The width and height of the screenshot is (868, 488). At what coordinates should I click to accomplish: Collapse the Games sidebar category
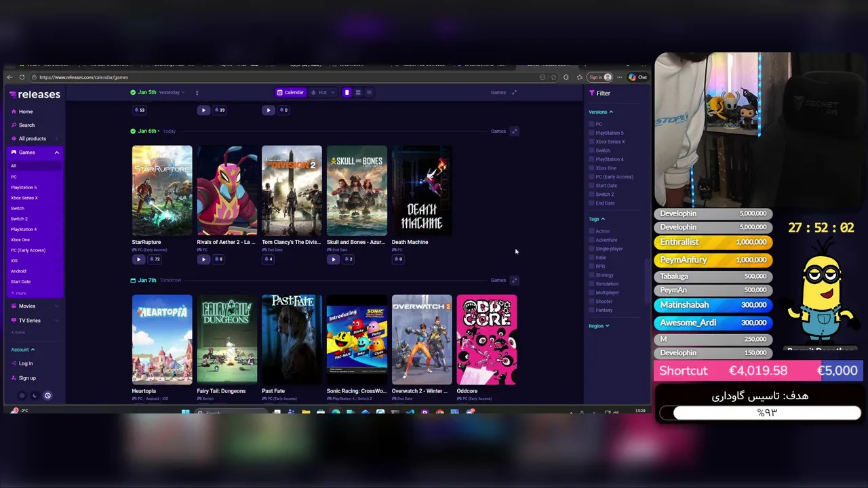point(57,152)
